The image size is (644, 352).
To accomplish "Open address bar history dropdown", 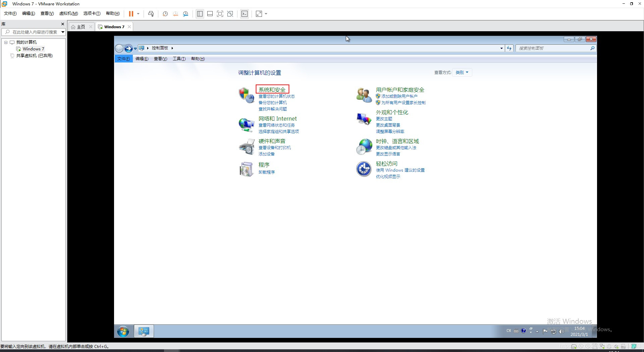I will tap(501, 48).
